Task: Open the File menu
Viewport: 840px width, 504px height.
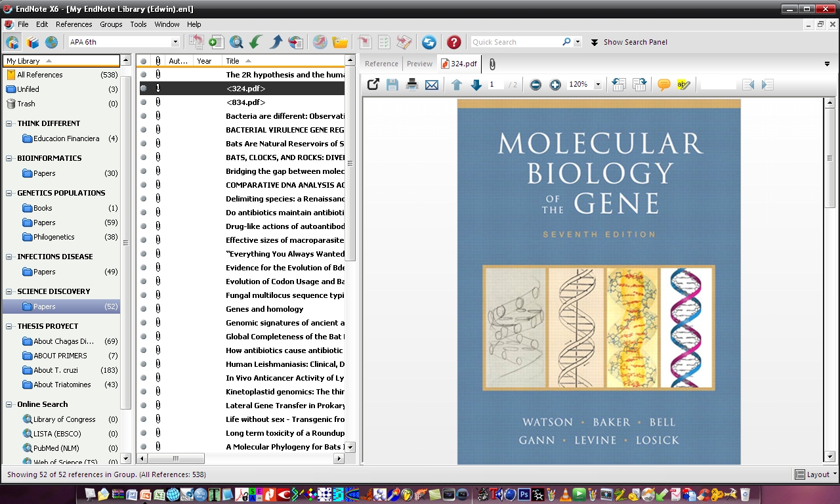Action: 23,24
